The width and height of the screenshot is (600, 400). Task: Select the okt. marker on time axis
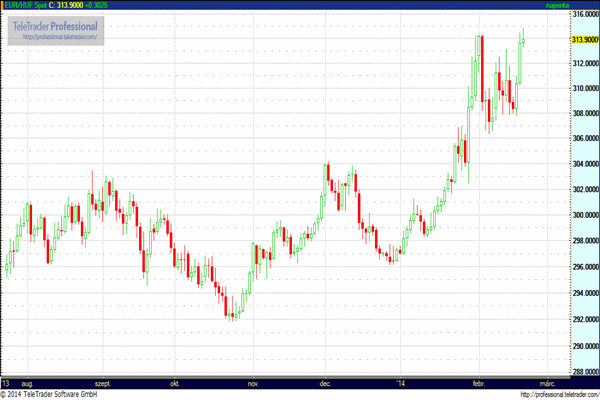[x=176, y=383]
